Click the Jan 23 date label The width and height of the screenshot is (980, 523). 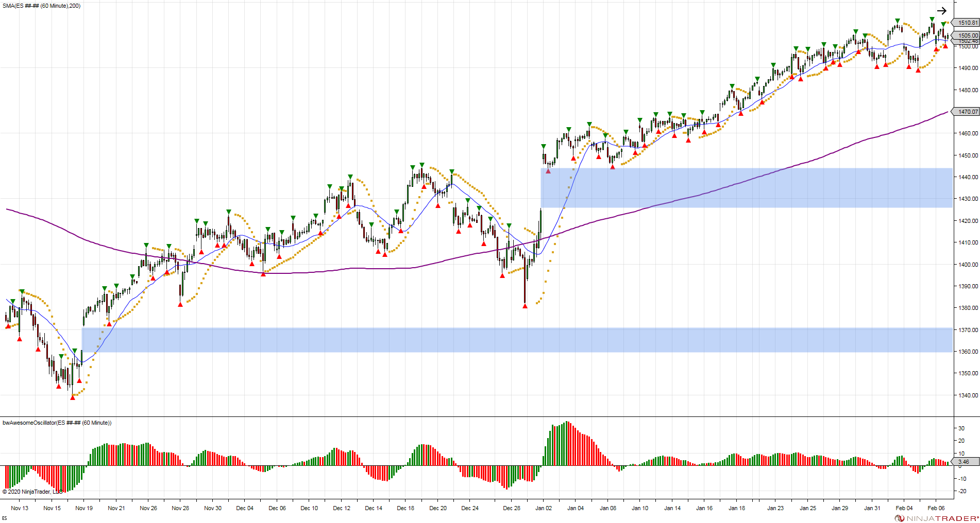coord(775,508)
